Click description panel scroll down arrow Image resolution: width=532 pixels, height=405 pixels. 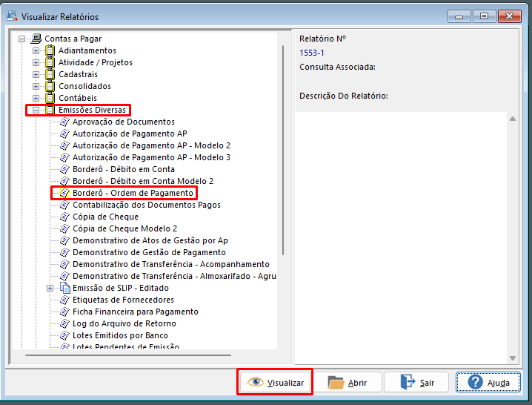pos(513,358)
